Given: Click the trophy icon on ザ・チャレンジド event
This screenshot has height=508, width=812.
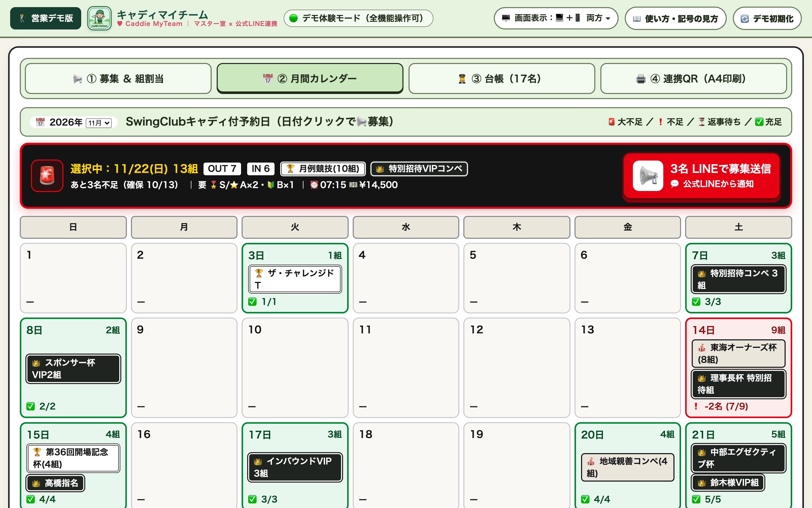Looking at the screenshot, I should 259,273.
